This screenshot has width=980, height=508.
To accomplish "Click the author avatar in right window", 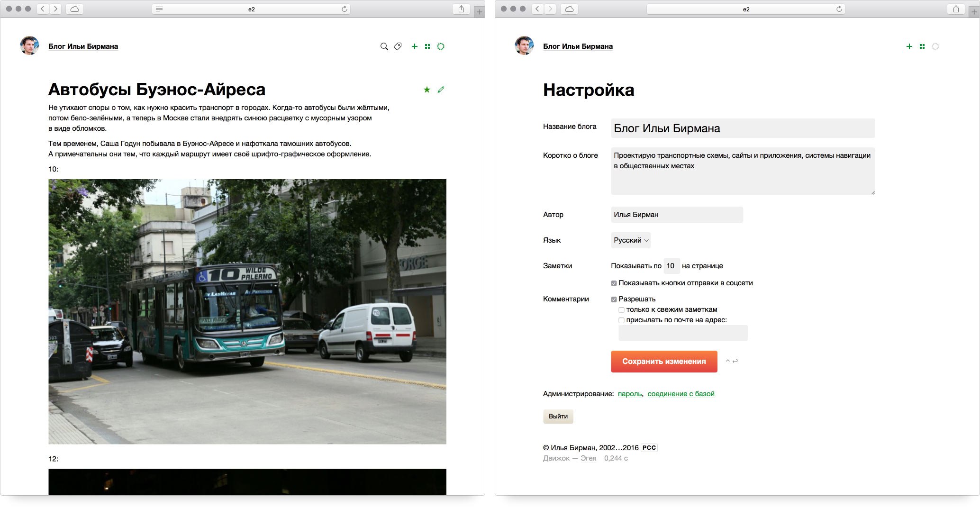I will point(524,45).
